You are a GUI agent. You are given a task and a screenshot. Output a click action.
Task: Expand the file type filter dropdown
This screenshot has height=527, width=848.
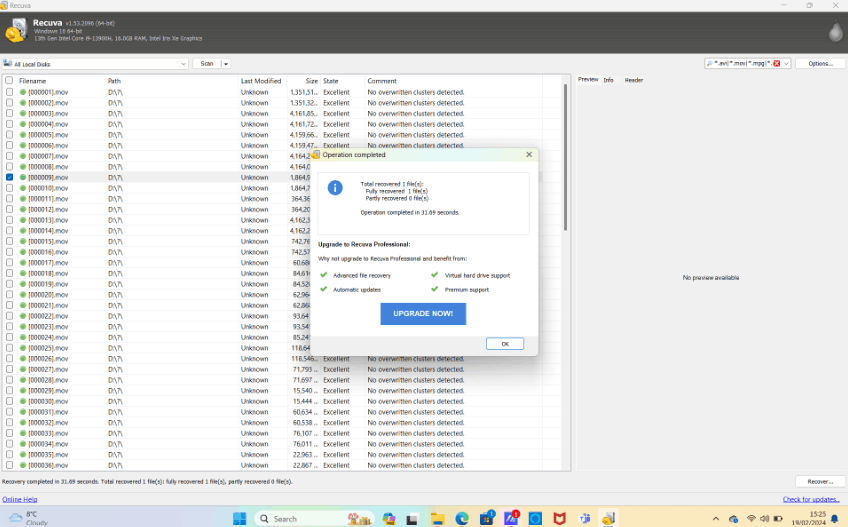pos(786,63)
